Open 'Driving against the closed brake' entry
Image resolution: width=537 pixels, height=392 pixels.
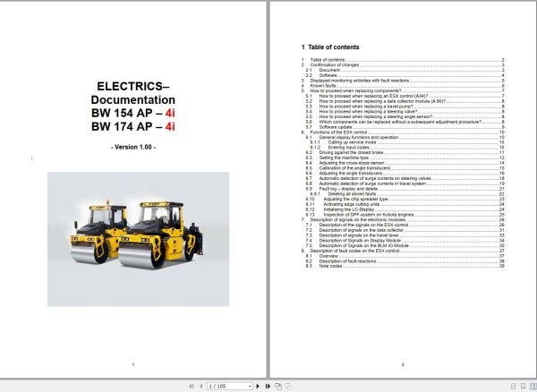click(x=405, y=152)
